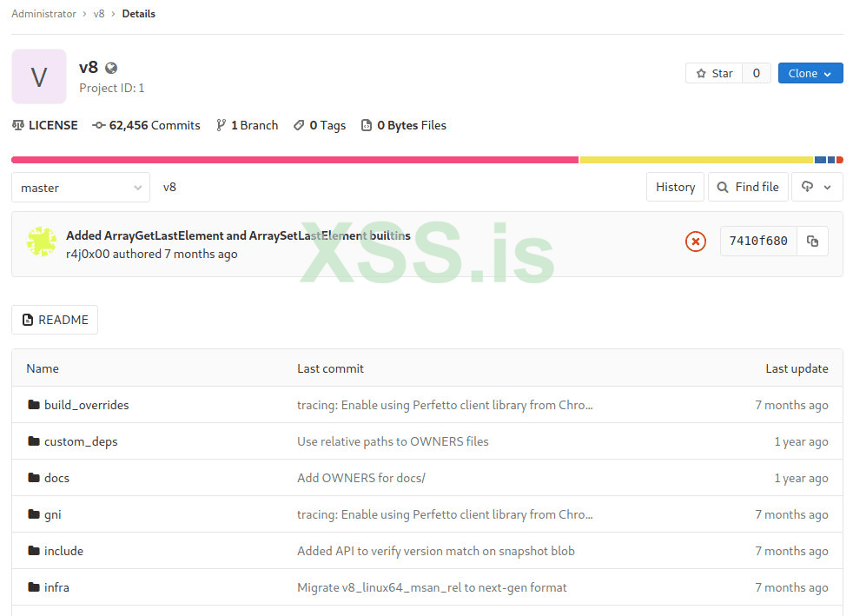Image resolution: width=853 pixels, height=616 pixels.
Task: Open the infra folder
Action: tap(56, 587)
